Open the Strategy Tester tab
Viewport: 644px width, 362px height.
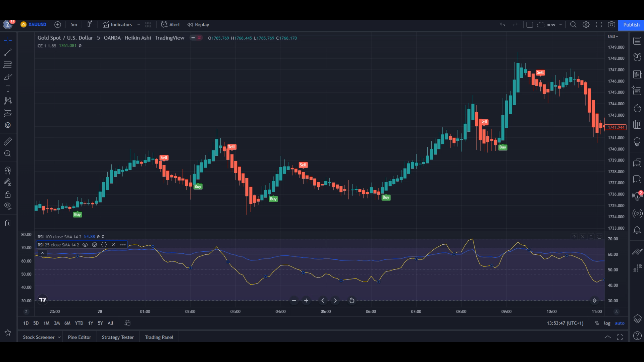pos(118,337)
